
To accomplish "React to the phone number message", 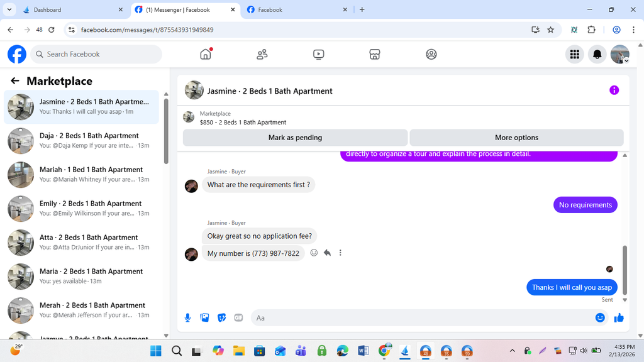I will point(314,253).
